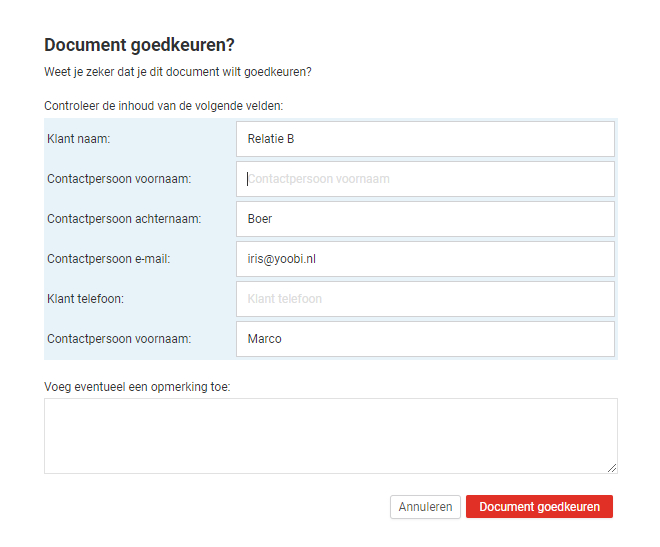
Task: Click the 'Contactpersoon achternaam:' label
Action: (x=124, y=219)
